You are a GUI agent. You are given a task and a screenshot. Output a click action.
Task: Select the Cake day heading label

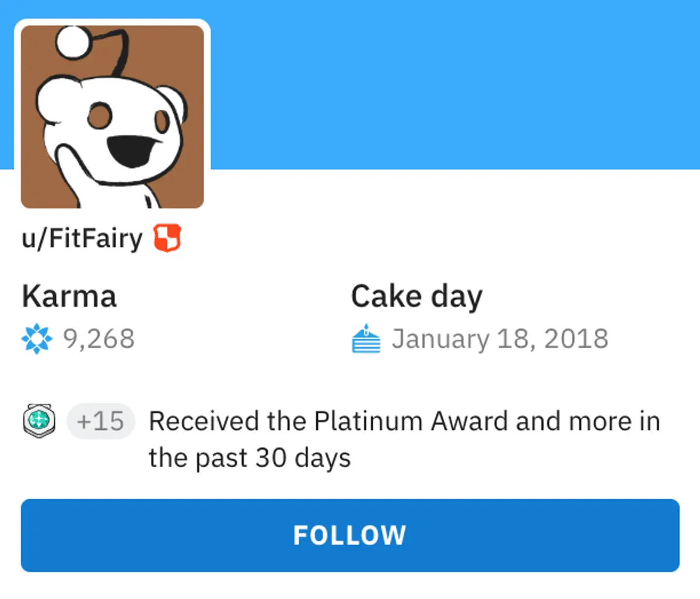coord(416,296)
